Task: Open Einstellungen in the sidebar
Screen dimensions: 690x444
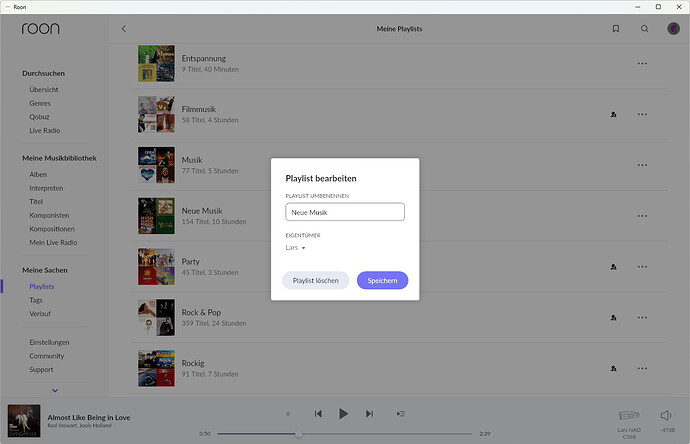Action: point(49,342)
